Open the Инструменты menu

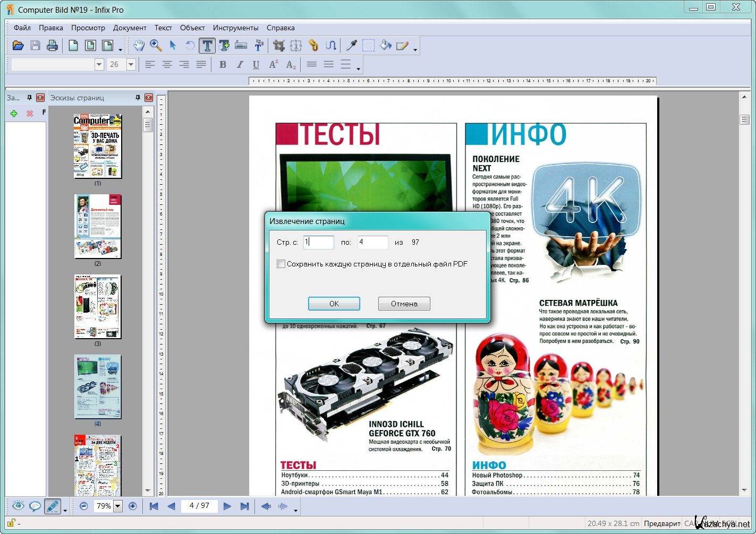click(x=235, y=28)
